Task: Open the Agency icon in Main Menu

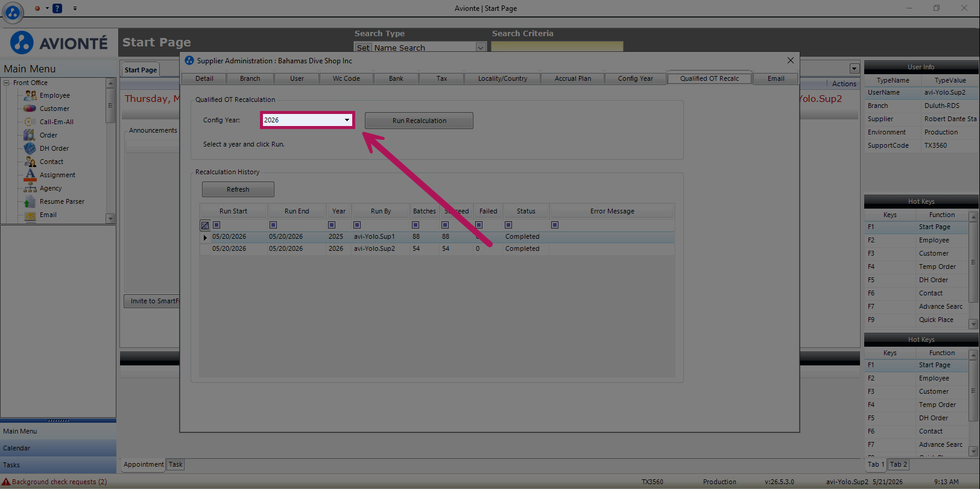Action: click(x=30, y=188)
